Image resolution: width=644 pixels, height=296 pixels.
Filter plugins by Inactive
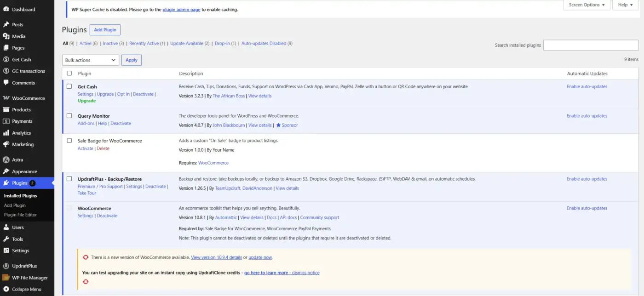tap(110, 43)
